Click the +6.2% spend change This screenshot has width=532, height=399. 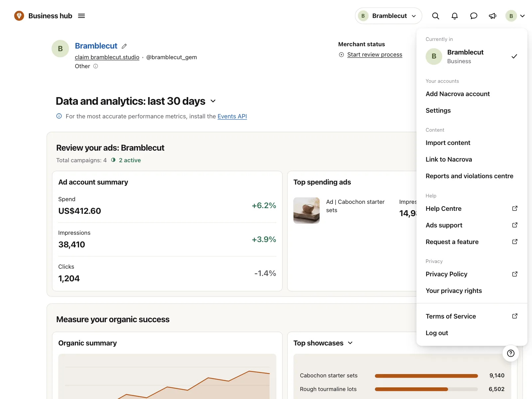tap(264, 205)
